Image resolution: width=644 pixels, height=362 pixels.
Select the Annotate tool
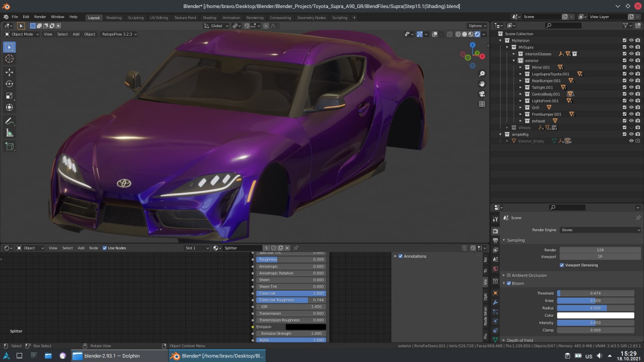pyautogui.click(x=10, y=121)
